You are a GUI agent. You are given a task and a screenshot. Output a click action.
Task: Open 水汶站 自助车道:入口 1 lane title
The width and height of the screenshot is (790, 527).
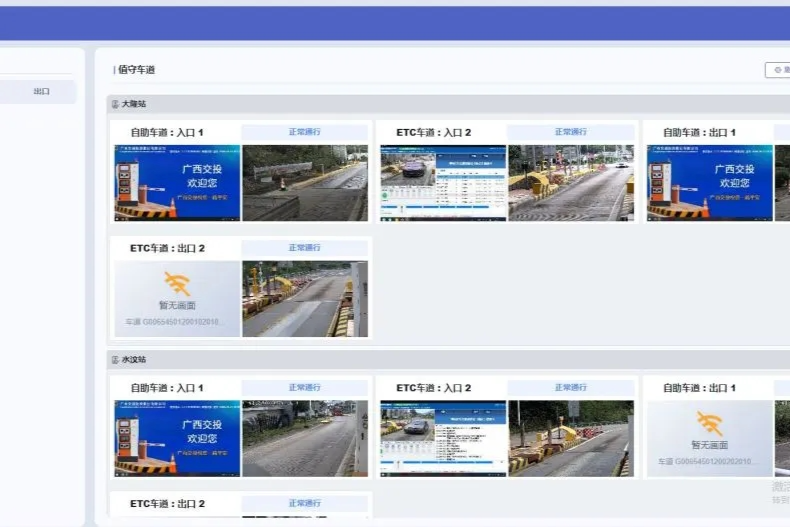pyautogui.click(x=167, y=388)
